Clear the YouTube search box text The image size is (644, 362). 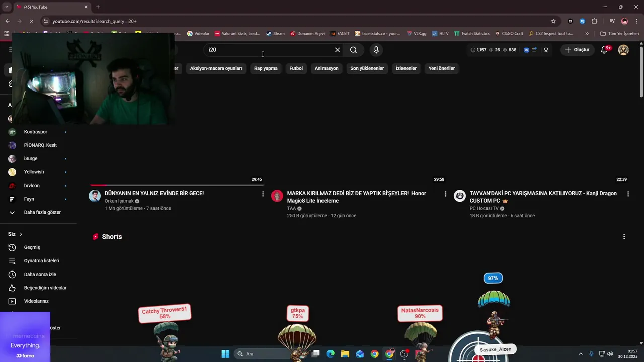point(338,50)
